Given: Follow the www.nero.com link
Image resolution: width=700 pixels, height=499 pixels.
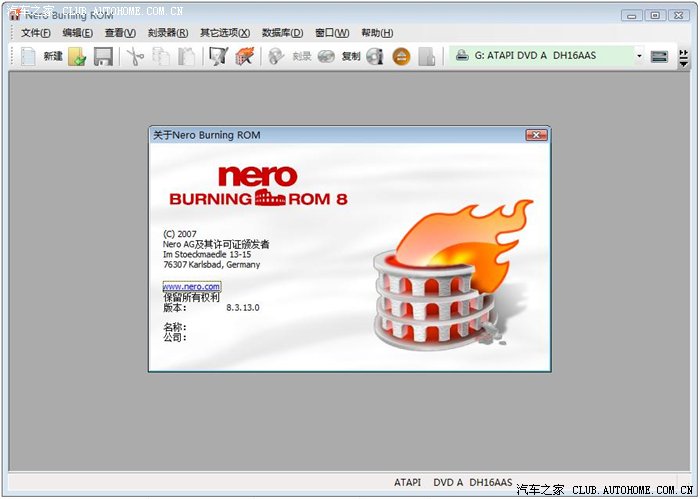Looking at the screenshot, I should (x=192, y=287).
